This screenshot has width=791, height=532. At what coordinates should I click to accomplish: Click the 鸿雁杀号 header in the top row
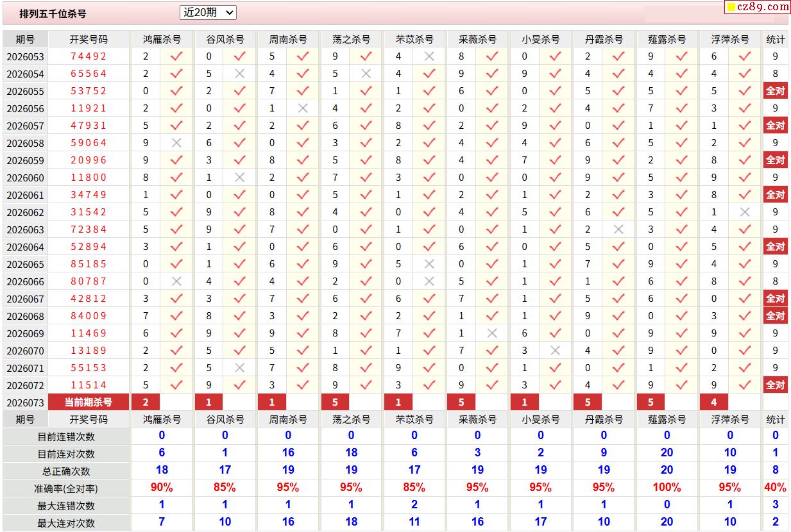point(162,39)
